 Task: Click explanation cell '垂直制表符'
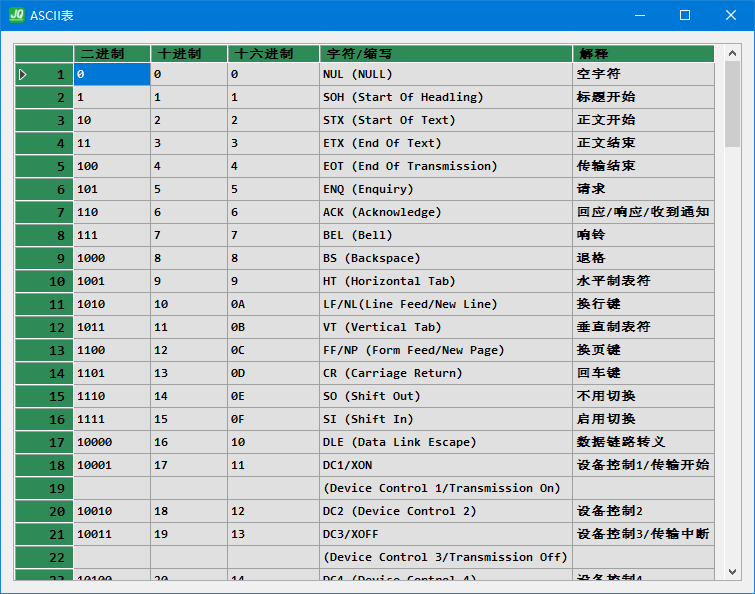coord(643,327)
